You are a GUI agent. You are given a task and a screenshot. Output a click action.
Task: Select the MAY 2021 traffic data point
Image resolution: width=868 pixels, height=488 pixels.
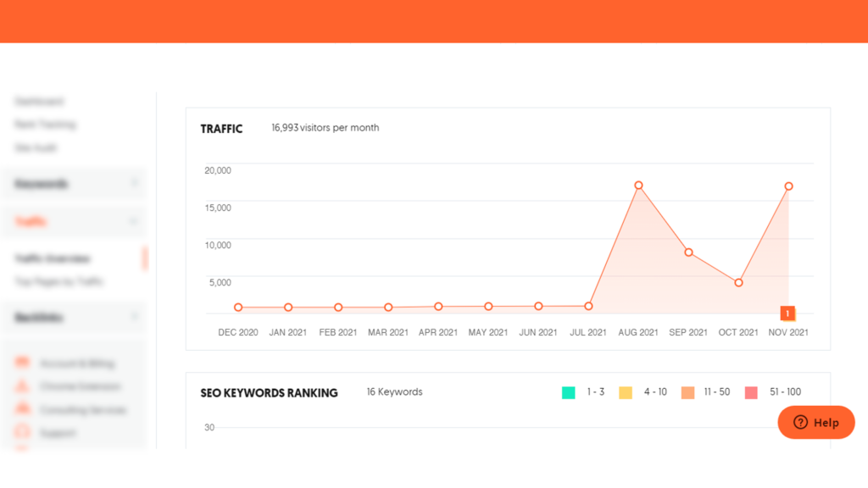[x=488, y=307]
